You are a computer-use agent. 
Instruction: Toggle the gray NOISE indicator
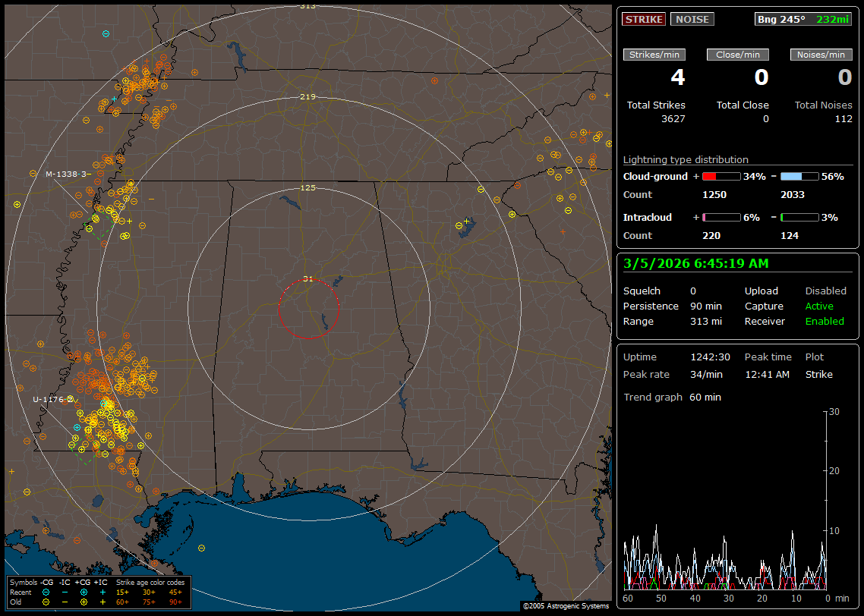click(692, 19)
